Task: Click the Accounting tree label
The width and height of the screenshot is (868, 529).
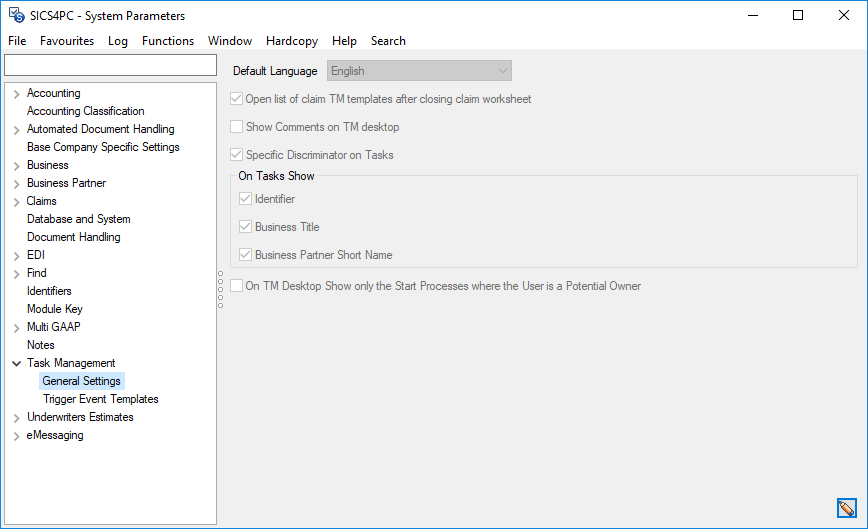Action: tap(54, 93)
